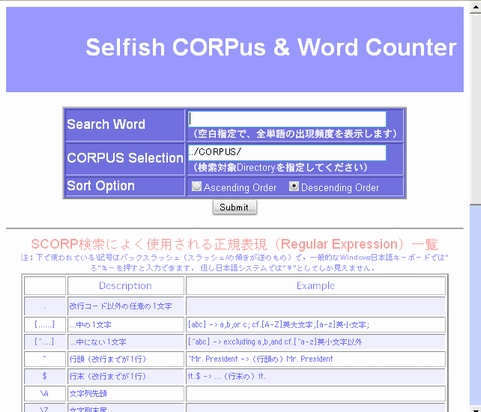Click the Selfish CORPus & Word Counter title
This screenshot has width=481, height=412.
click(x=271, y=47)
